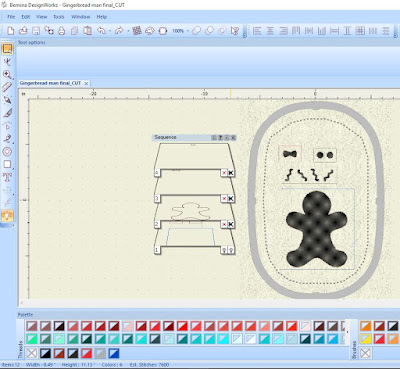The height and width of the screenshot is (369, 400).
Task: Choose the no-thread crossed swatch in Threads
Action: click(32, 353)
